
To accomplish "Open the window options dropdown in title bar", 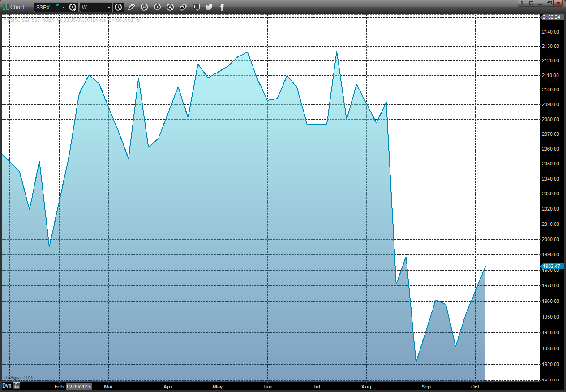I will click(x=531, y=4).
